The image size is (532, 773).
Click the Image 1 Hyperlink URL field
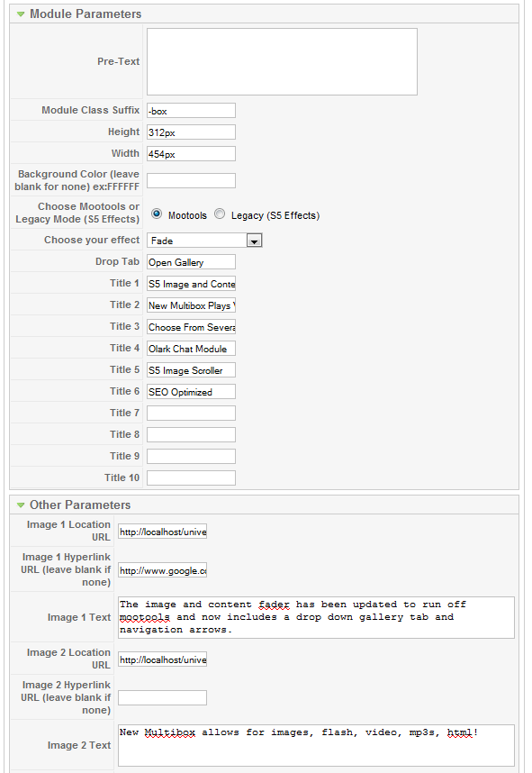[x=163, y=570]
